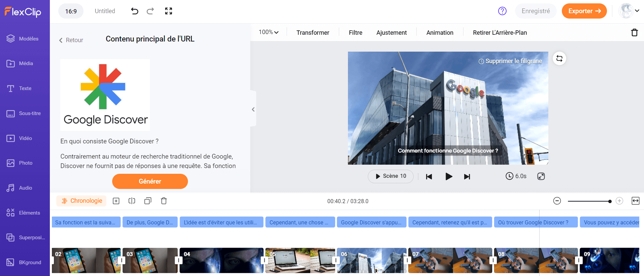Screen dimensions: 644x276
Task: Add a new scene in timeline toolbar
Action: 116,201
